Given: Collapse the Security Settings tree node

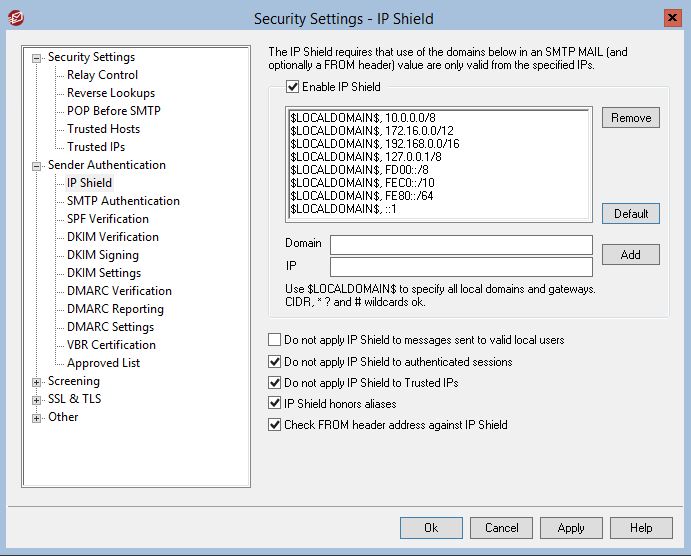Looking at the screenshot, I should pyautogui.click(x=37, y=58).
